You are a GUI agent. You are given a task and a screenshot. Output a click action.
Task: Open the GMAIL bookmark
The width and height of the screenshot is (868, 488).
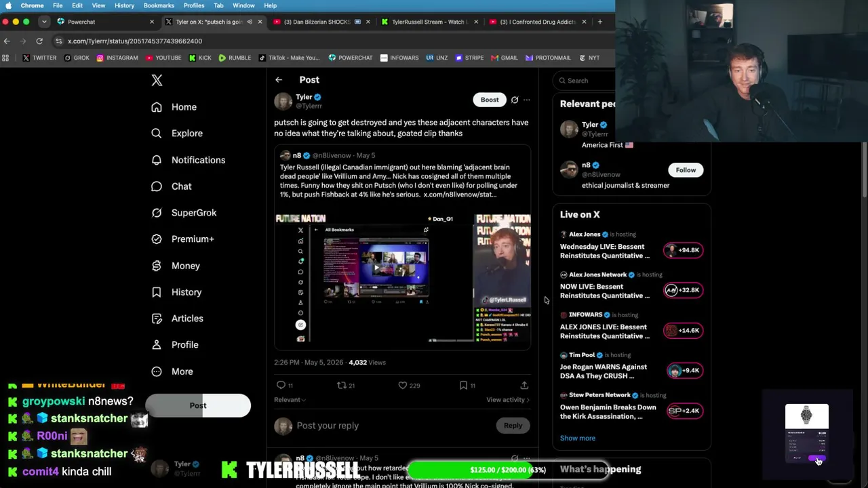tap(504, 58)
